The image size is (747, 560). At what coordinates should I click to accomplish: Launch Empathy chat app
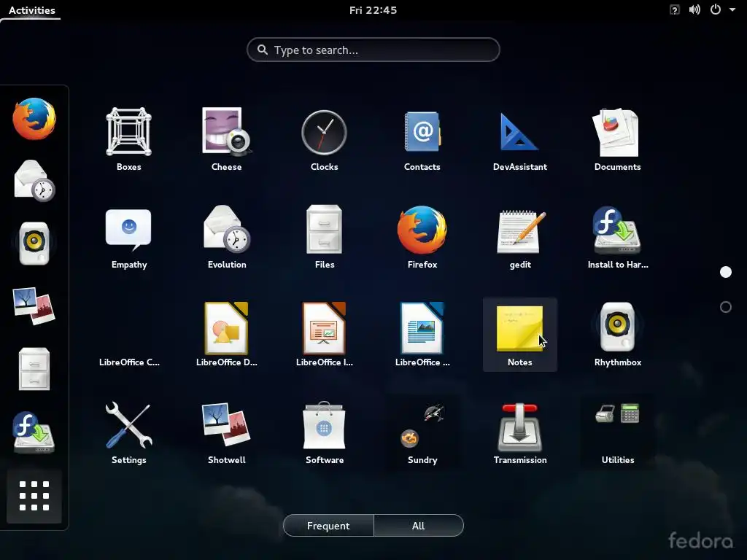128,237
